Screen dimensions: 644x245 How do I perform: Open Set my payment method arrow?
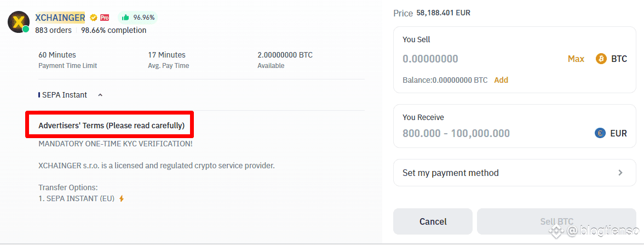620,173
